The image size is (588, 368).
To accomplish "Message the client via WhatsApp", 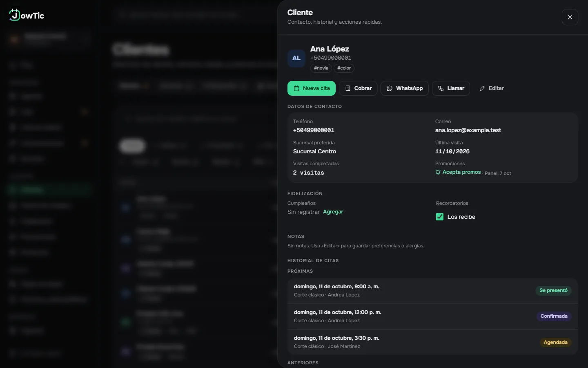I will (405, 88).
